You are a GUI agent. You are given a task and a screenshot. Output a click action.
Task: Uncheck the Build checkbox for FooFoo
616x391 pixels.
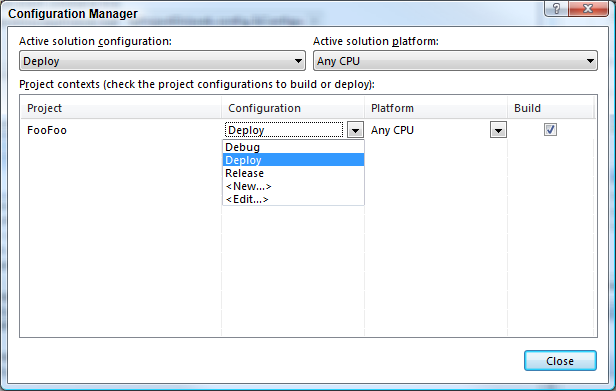point(550,130)
